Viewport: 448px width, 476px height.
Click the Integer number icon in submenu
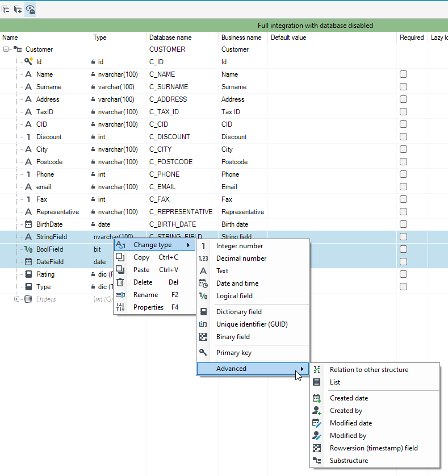pos(203,246)
